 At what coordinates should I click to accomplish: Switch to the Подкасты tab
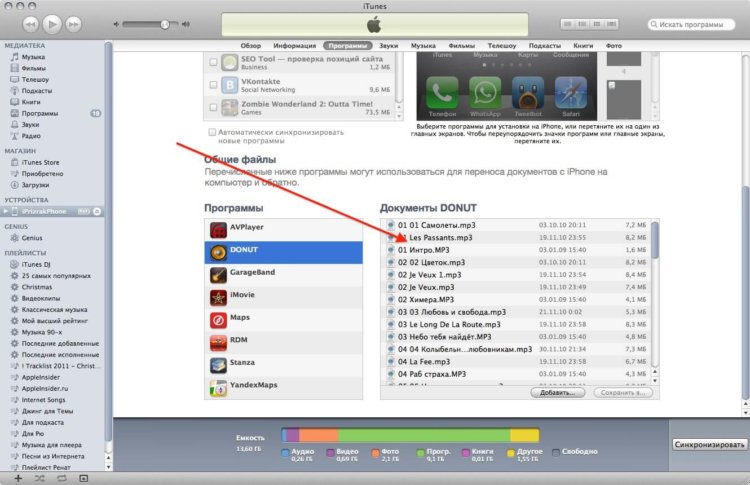tap(545, 46)
